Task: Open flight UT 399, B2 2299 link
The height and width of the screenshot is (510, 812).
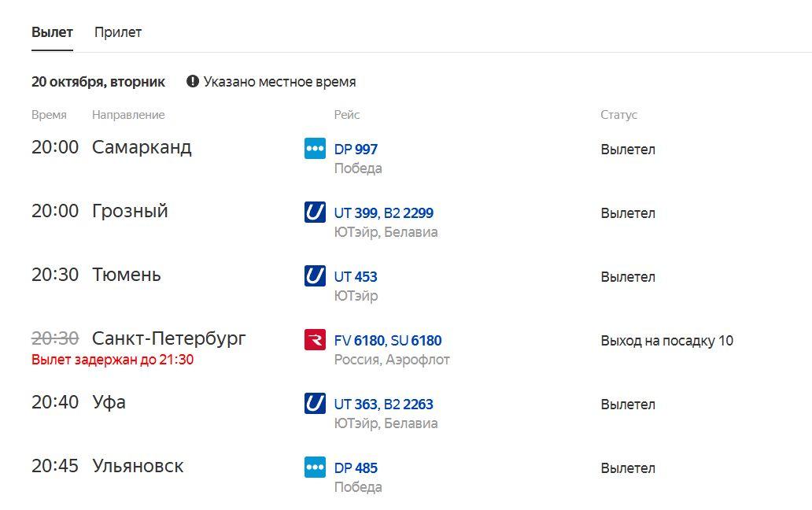Action: coord(384,213)
